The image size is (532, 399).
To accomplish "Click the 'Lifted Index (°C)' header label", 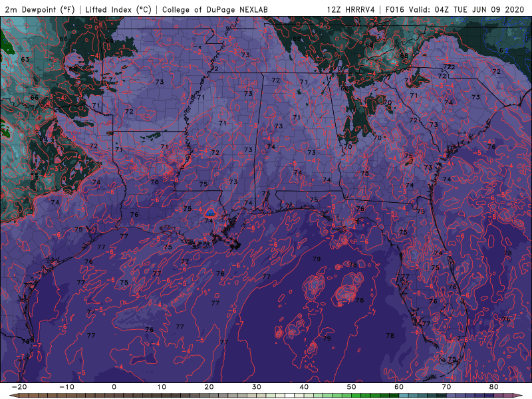I will pos(118,9).
